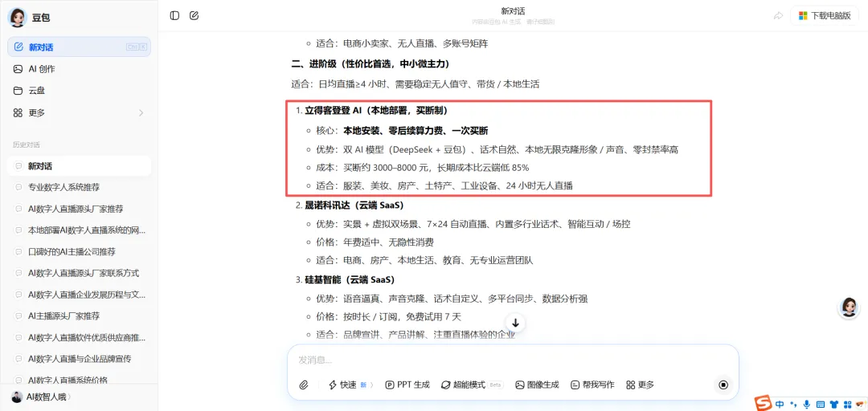This screenshot has width=868, height=411.
Task: Open history chat AI数字人直播源头厂家联系方式
Action: [79, 273]
